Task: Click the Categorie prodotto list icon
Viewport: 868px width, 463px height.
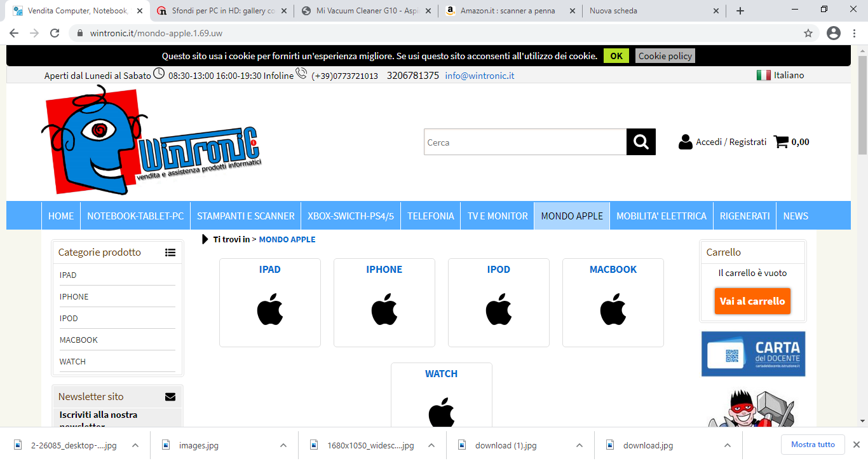Action: tap(170, 252)
